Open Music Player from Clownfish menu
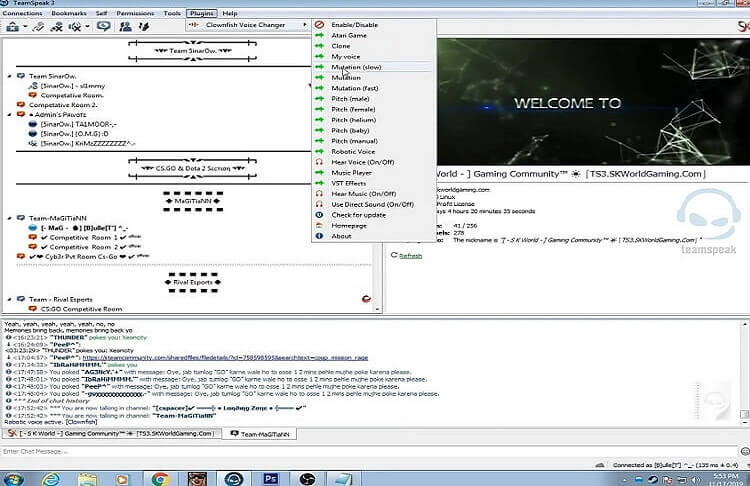This screenshot has width=750, height=486. pos(373,172)
